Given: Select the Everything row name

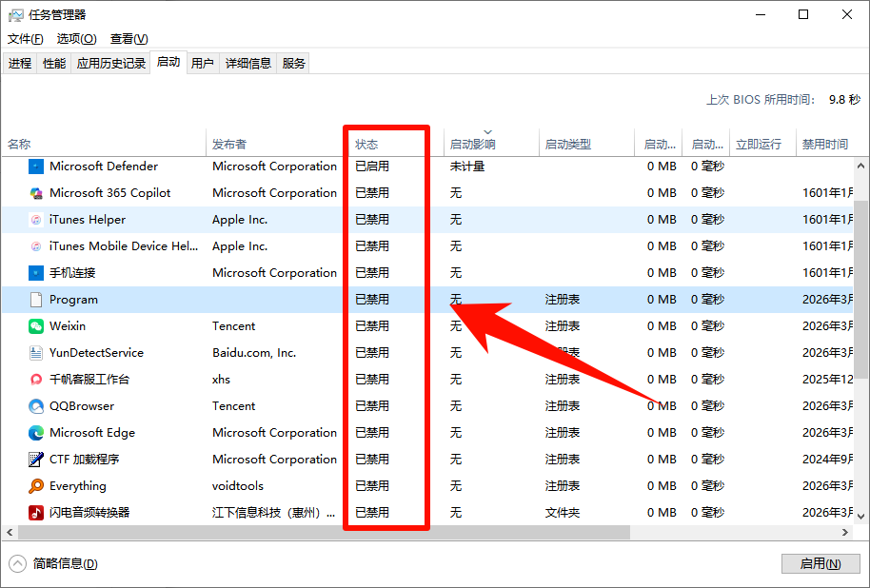Looking at the screenshot, I should pos(78,486).
